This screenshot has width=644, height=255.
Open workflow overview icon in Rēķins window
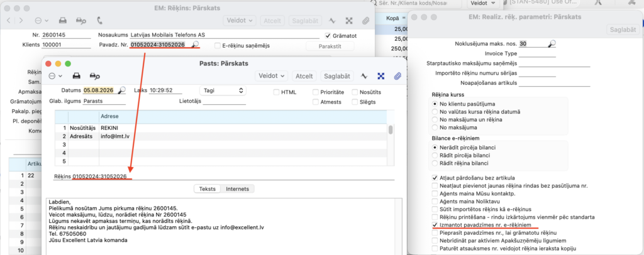click(348, 20)
